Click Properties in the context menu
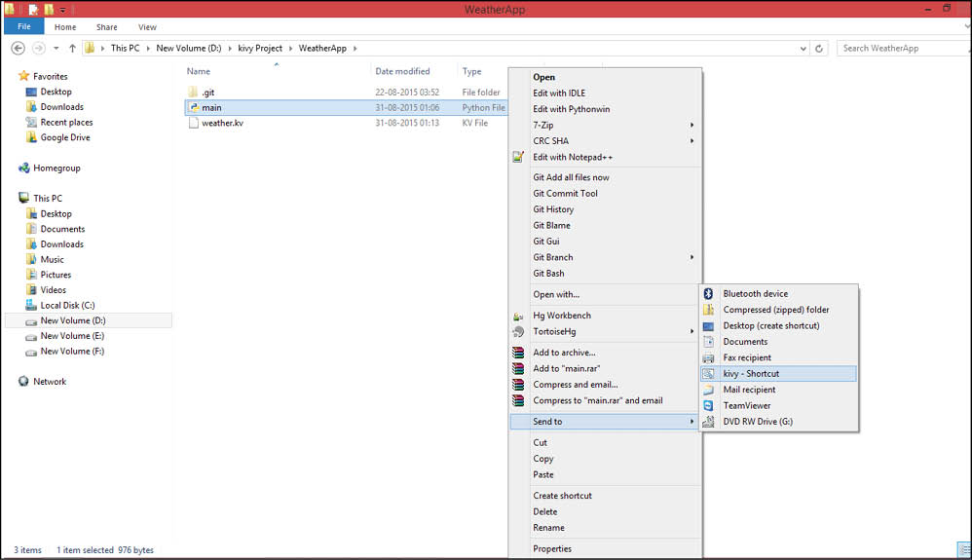This screenshot has width=972, height=560. (x=552, y=548)
